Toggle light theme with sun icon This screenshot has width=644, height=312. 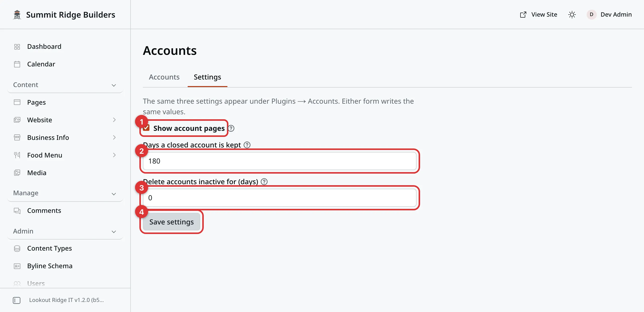(x=572, y=15)
